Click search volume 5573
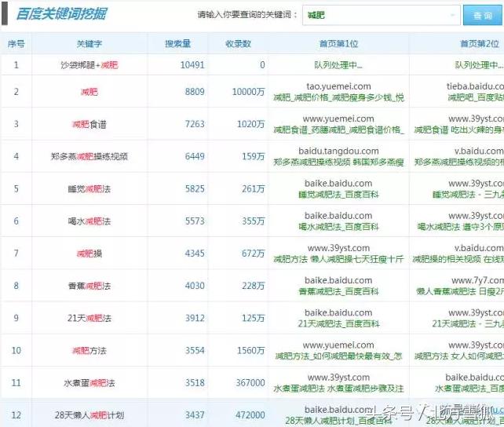 point(195,221)
